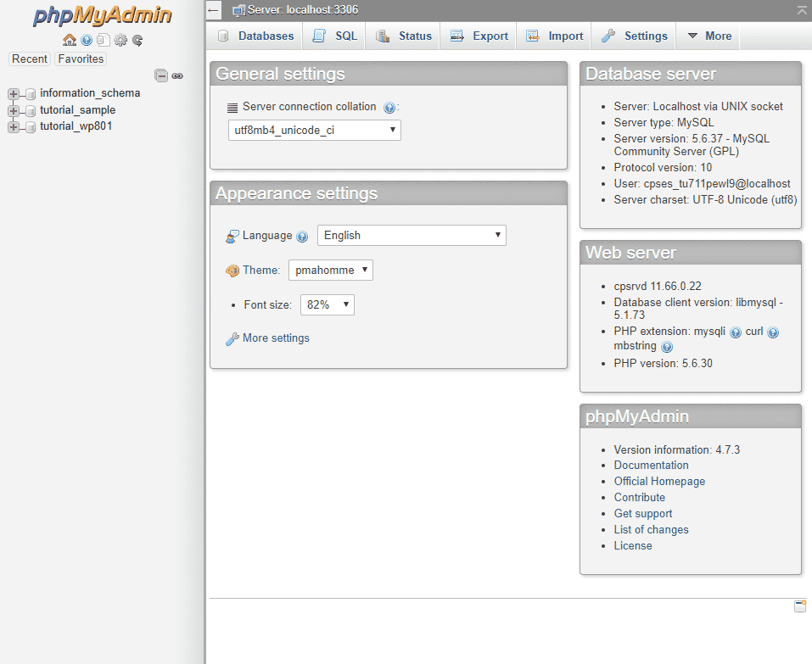812x664 pixels.
Task: Collapse all databases icon in navigation
Action: click(161, 75)
